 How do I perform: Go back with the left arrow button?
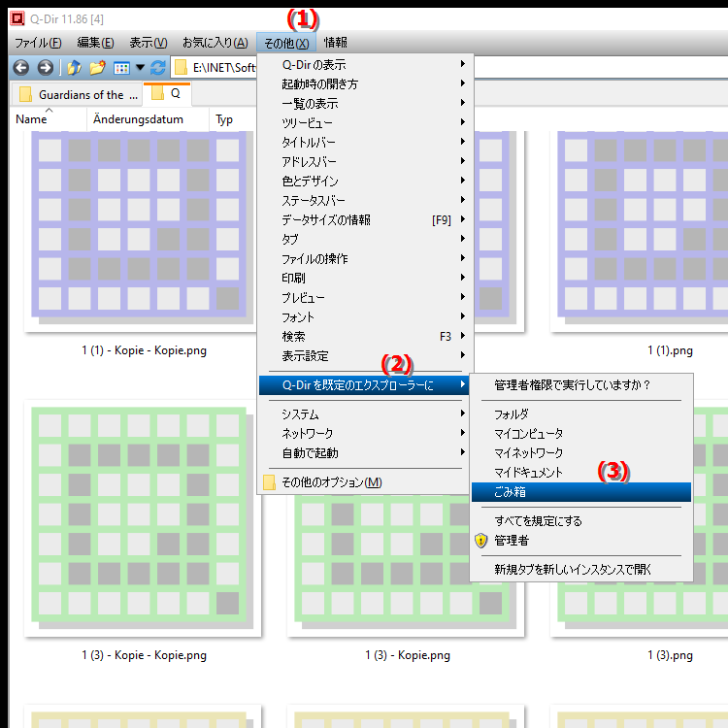point(21,68)
